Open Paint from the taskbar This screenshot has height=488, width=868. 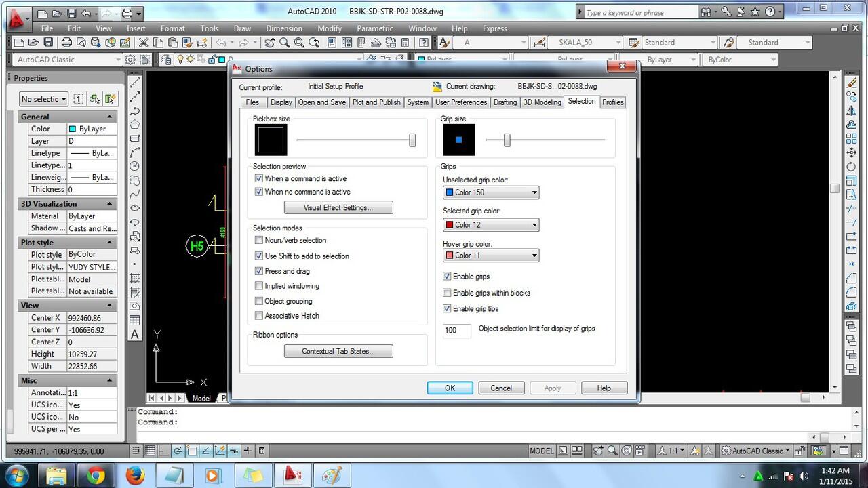[332, 475]
